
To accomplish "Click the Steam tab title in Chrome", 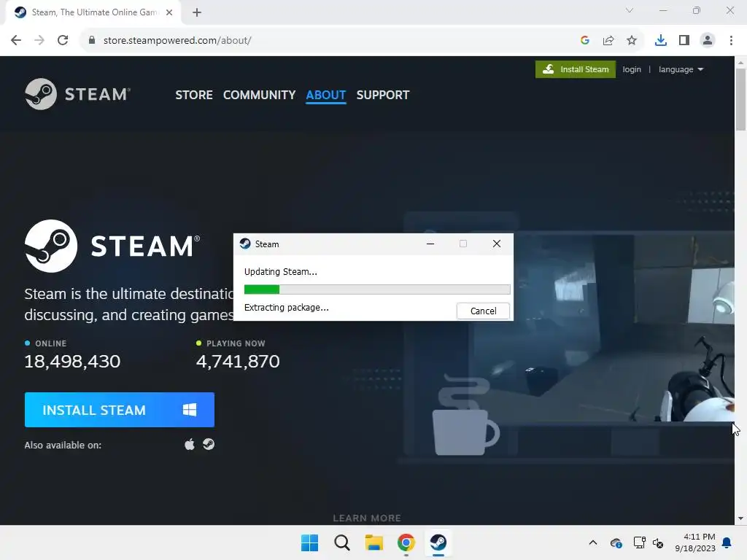I will click(94, 12).
